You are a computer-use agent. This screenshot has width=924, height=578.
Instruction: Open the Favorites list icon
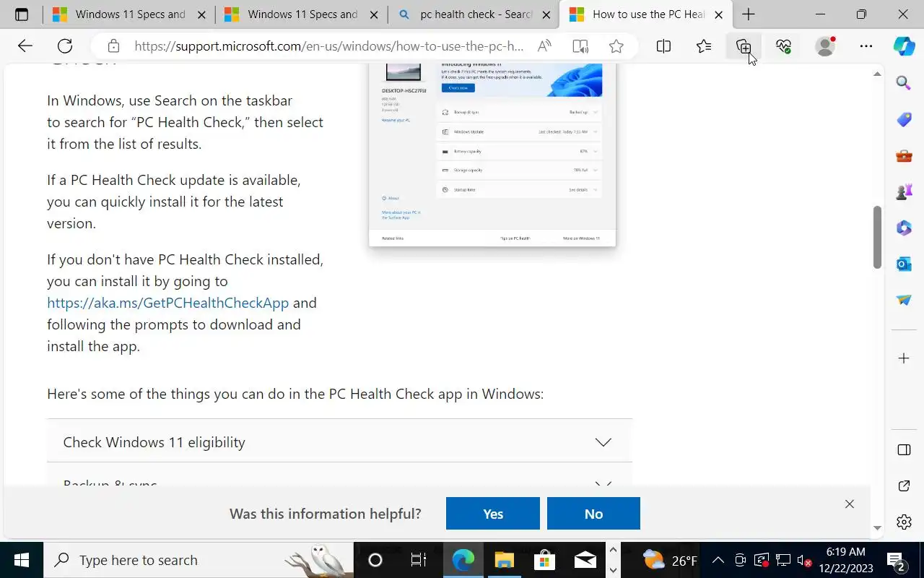704,46
